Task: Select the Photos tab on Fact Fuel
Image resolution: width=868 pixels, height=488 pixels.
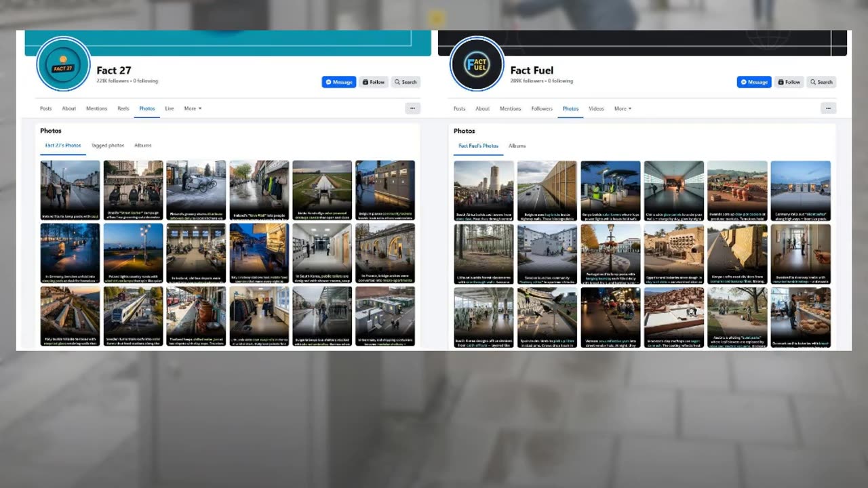Action: pos(570,108)
